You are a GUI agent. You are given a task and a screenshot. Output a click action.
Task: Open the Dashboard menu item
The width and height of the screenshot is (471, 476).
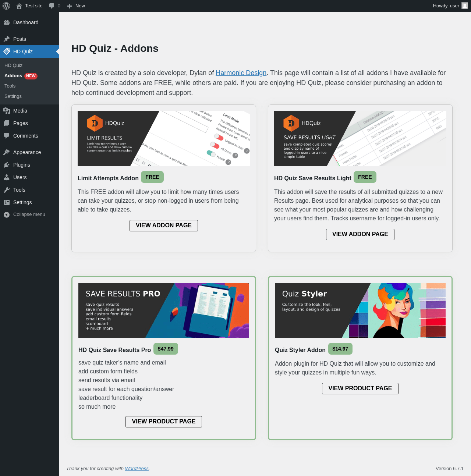29,22
